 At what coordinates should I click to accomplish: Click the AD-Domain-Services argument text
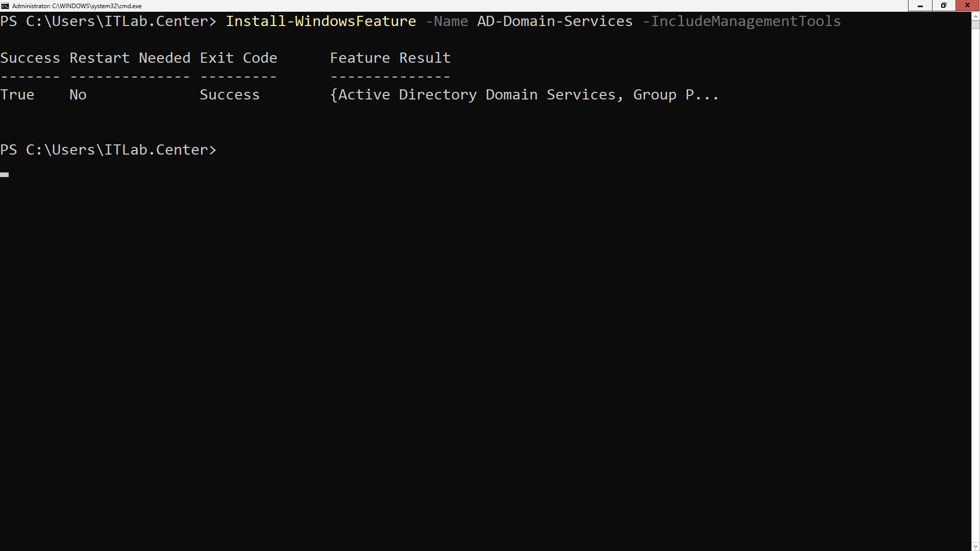point(555,21)
